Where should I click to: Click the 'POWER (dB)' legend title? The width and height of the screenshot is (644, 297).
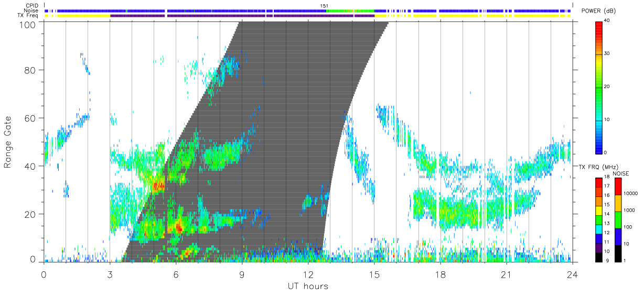coord(599,11)
